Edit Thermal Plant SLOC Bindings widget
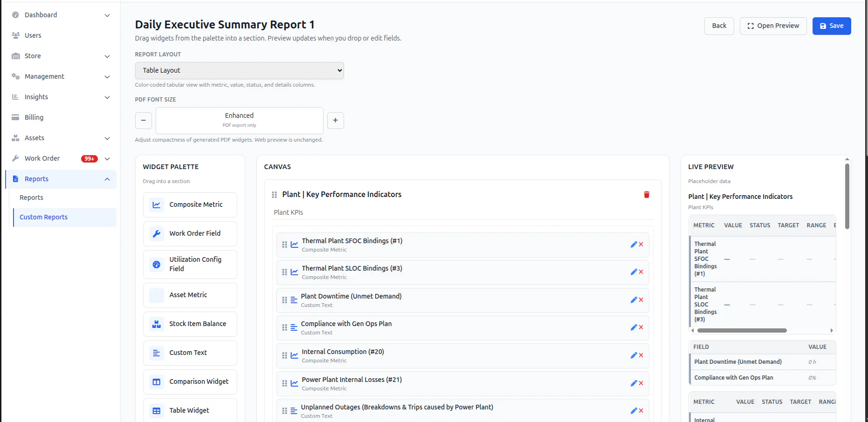 pos(634,272)
